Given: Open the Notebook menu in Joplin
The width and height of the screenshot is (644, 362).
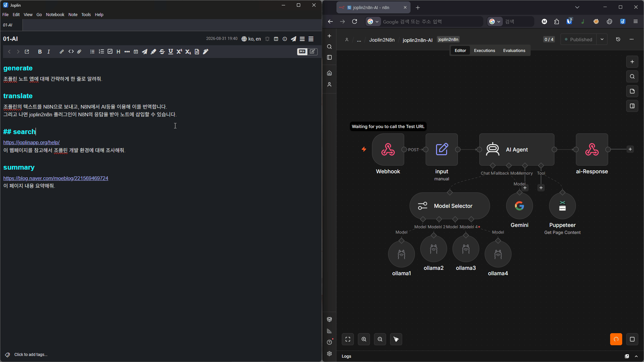Looking at the screenshot, I should (x=55, y=15).
